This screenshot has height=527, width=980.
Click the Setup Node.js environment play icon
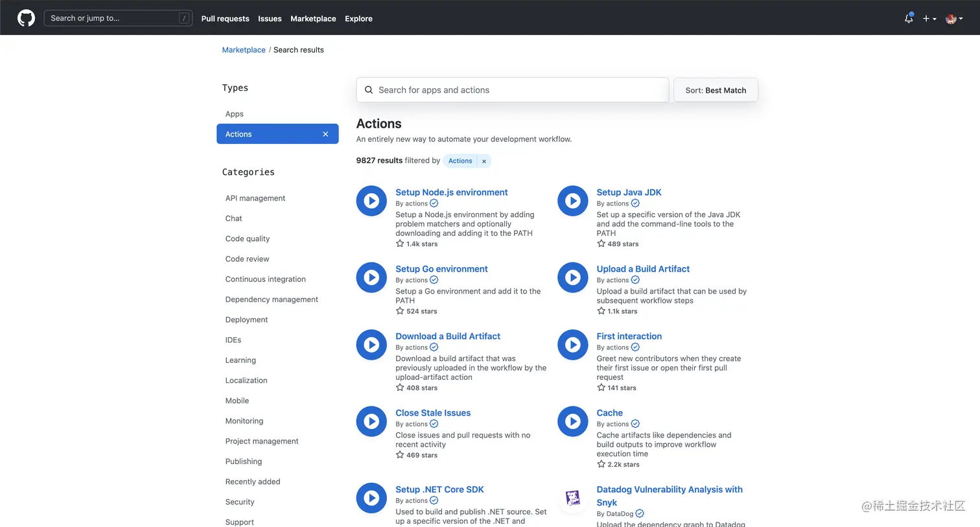coord(371,201)
